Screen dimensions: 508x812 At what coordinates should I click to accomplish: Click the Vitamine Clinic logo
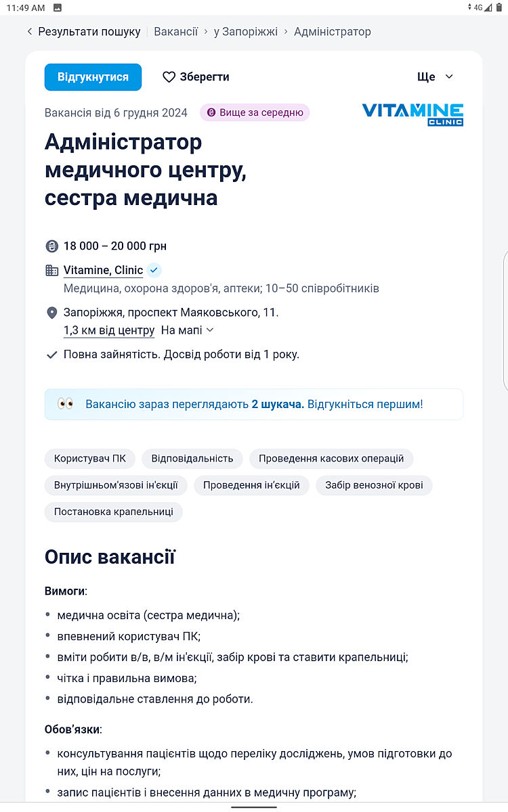click(x=412, y=114)
